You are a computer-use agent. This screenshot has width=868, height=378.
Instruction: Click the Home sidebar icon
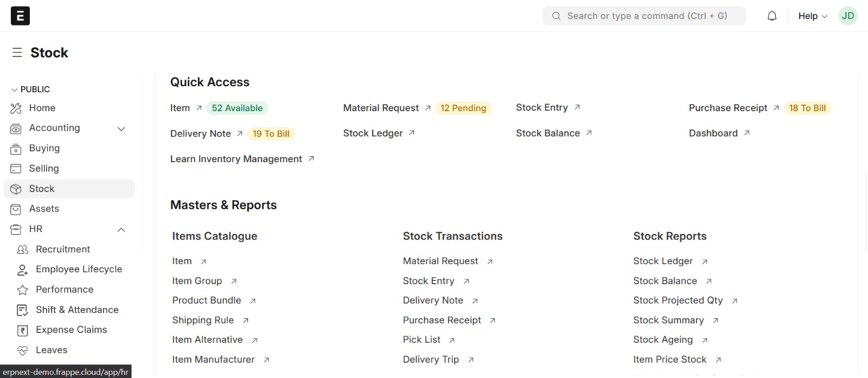tap(16, 108)
